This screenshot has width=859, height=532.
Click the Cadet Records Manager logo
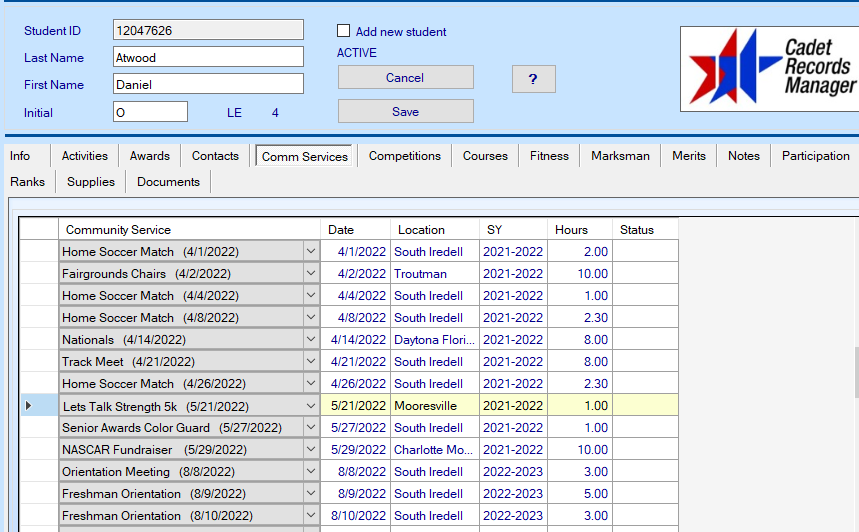pos(768,68)
